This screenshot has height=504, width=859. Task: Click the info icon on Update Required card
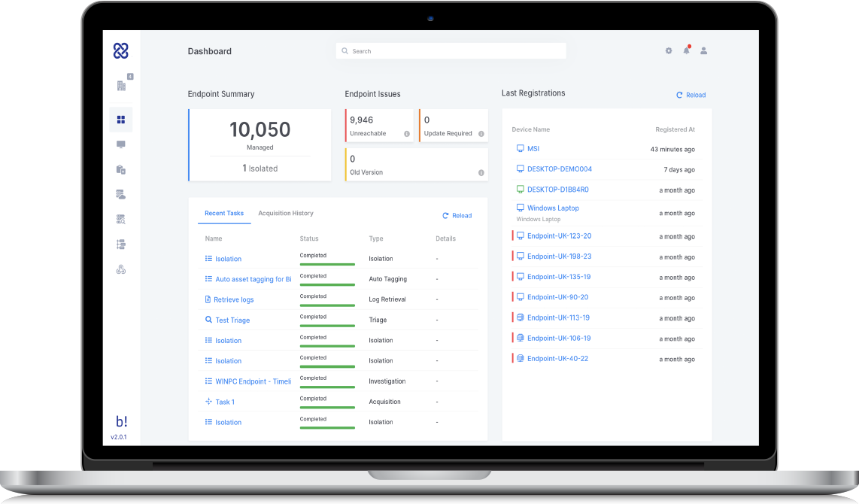(x=481, y=134)
